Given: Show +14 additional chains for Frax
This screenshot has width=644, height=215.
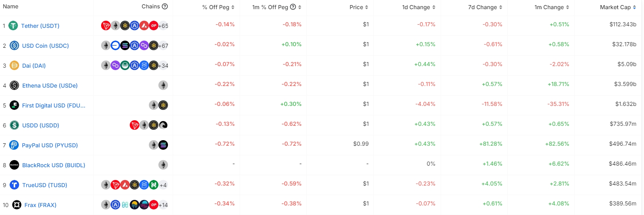Looking at the screenshot, I should coord(163,205).
